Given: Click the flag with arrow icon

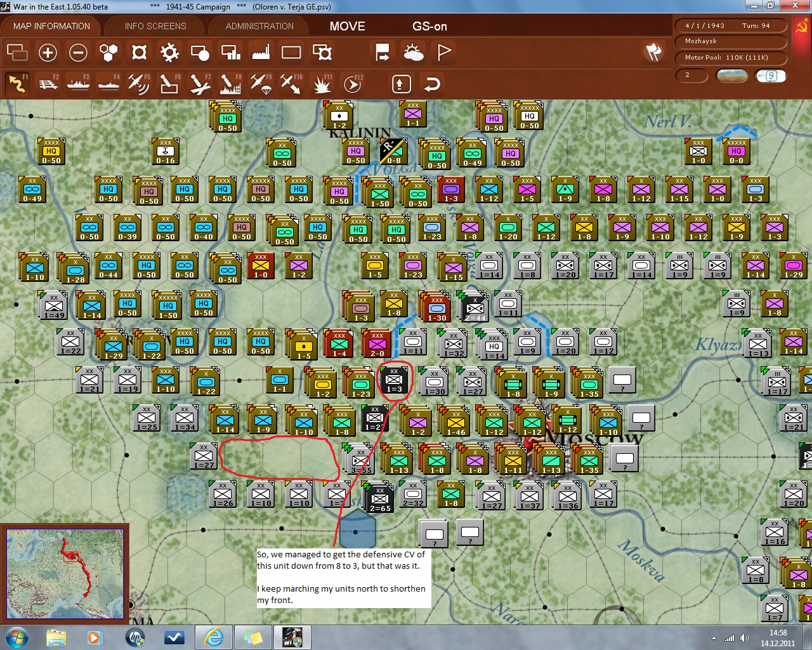Looking at the screenshot, I should (383, 52).
